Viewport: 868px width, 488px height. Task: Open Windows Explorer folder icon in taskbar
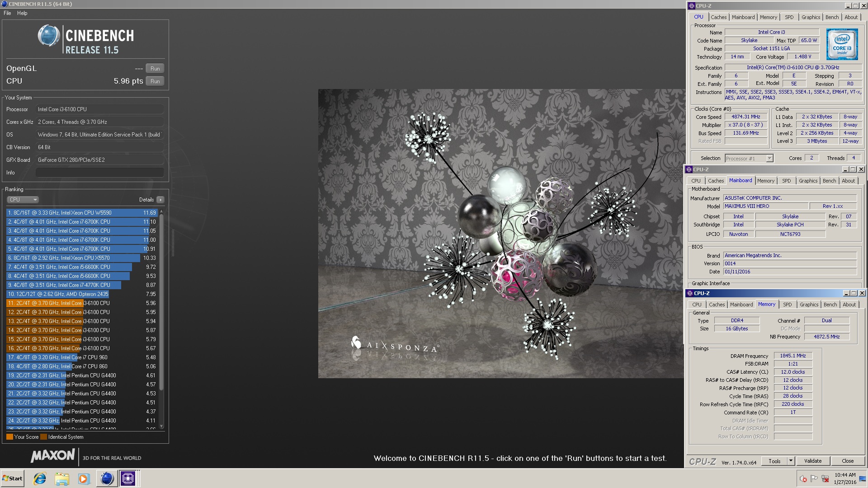click(62, 479)
